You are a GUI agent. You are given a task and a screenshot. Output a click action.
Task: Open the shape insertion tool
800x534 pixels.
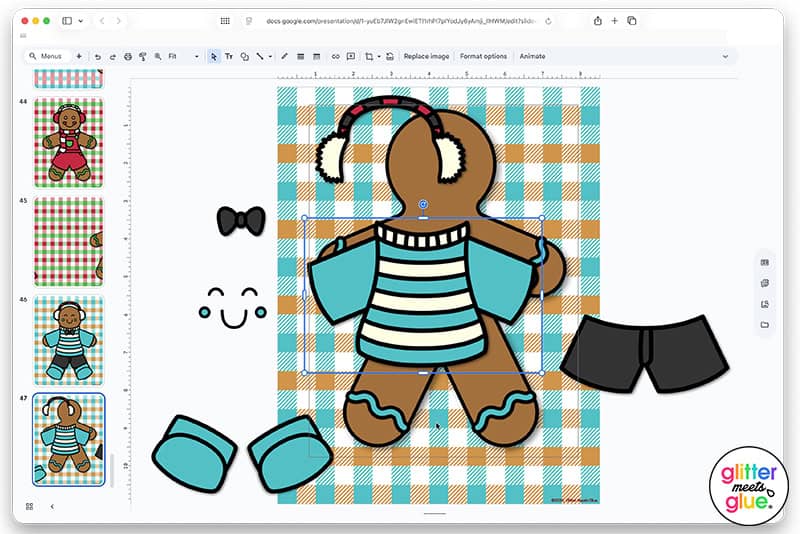point(245,57)
